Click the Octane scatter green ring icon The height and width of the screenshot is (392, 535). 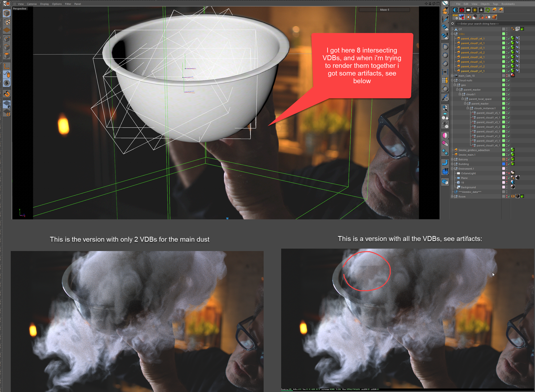[x=488, y=10]
